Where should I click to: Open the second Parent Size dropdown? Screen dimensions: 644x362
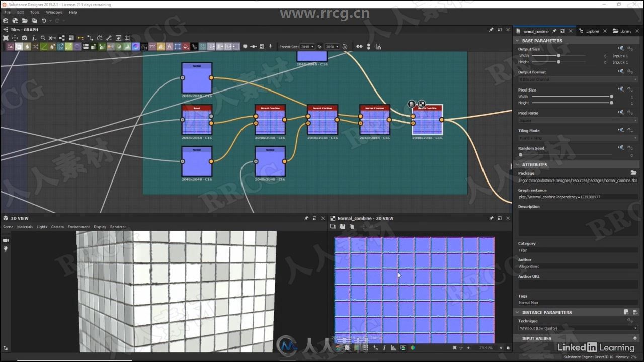332,47
